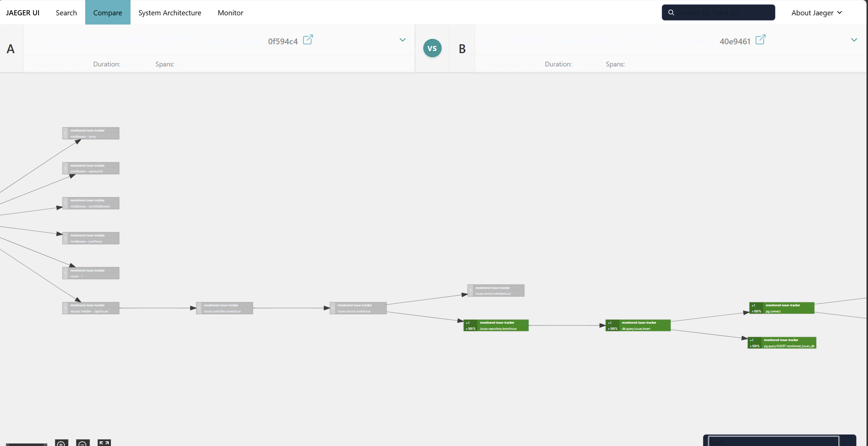Click the green VS circle badge
Viewport: 868px width, 446px height.
coord(432,48)
